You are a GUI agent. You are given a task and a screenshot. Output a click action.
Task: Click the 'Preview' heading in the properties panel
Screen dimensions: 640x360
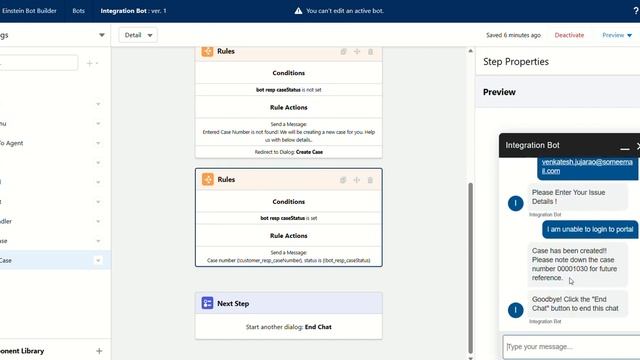[499, 92]
